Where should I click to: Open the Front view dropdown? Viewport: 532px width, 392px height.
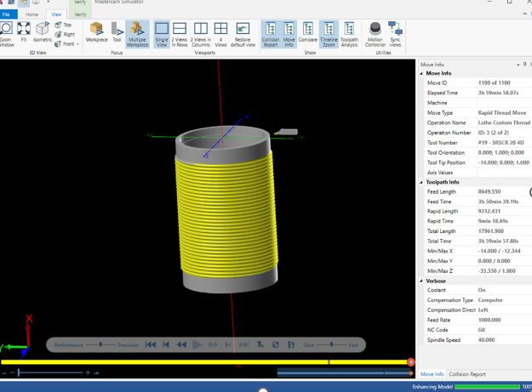point(77,44)
